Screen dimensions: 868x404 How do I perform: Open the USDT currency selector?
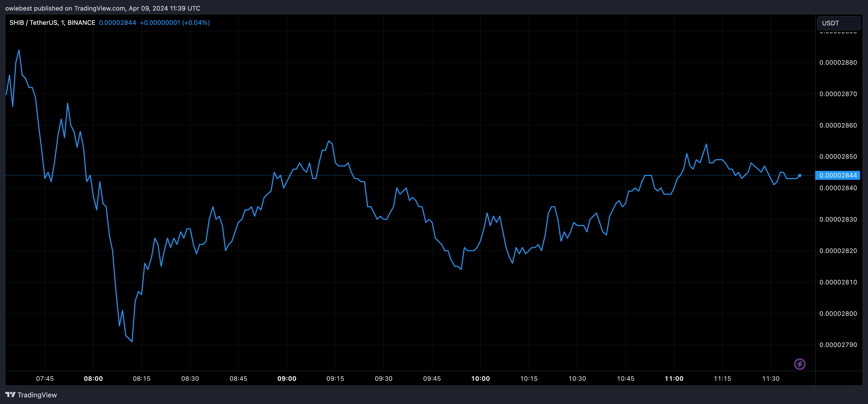click(x=839, y=23)
